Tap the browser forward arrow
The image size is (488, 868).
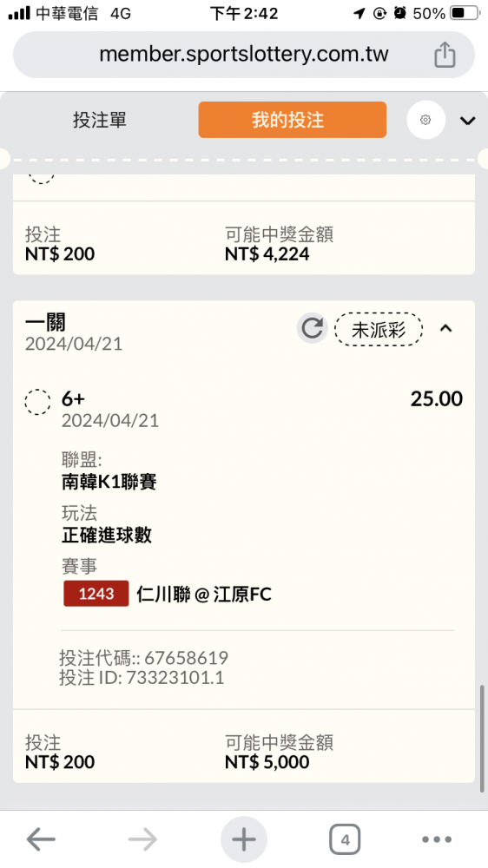pos(142,839)
